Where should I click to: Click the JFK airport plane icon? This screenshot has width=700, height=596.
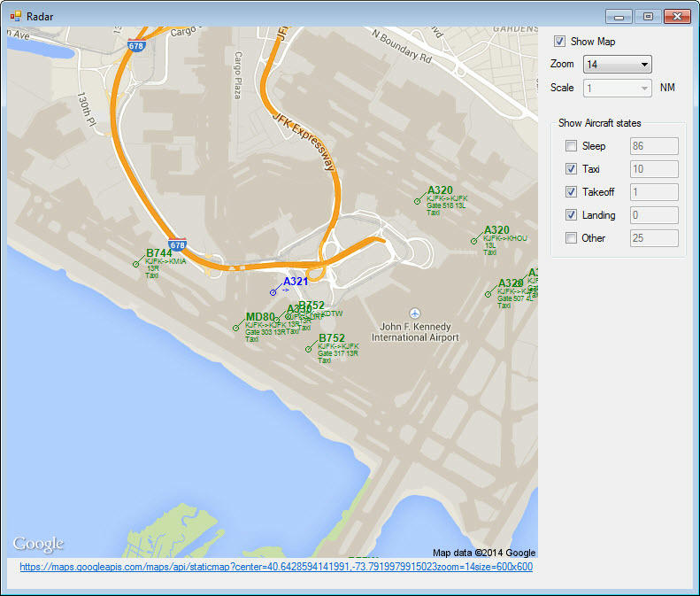[x=415, y=313]
